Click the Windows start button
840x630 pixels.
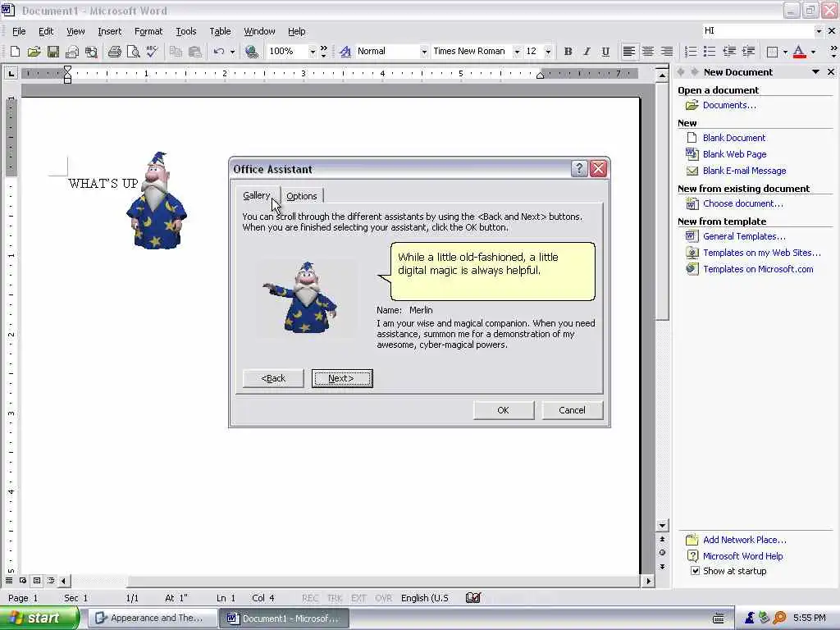coord(39,619)
